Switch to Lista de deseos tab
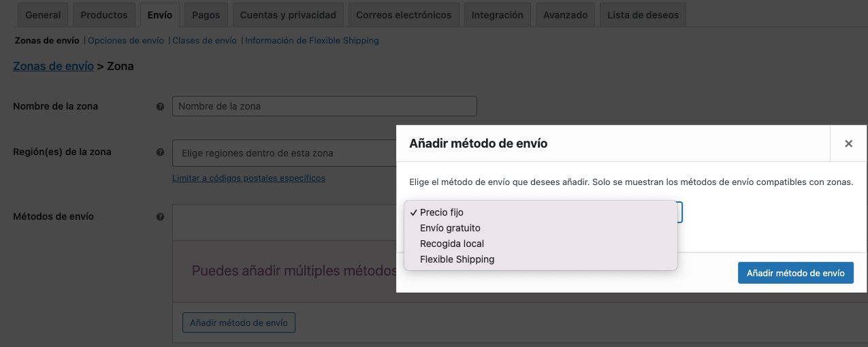The height and width of the screenshot is (347, 868). pyautogui.click(x=643, y=15)
